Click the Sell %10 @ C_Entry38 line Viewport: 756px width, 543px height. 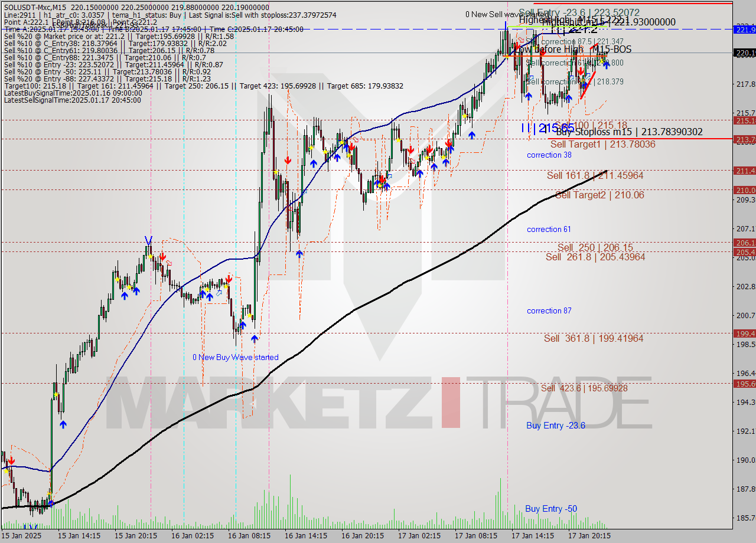[x=115, y=44]
